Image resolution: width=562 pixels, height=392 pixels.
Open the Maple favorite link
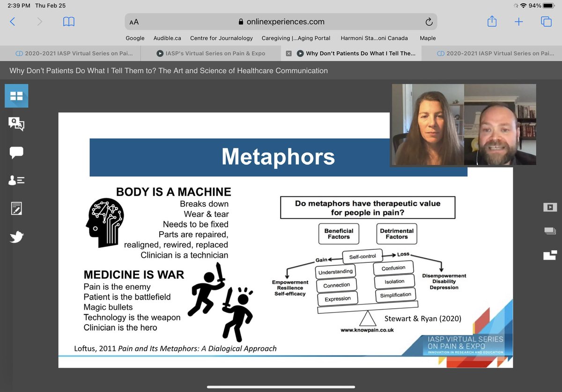[x=428, y=38]
